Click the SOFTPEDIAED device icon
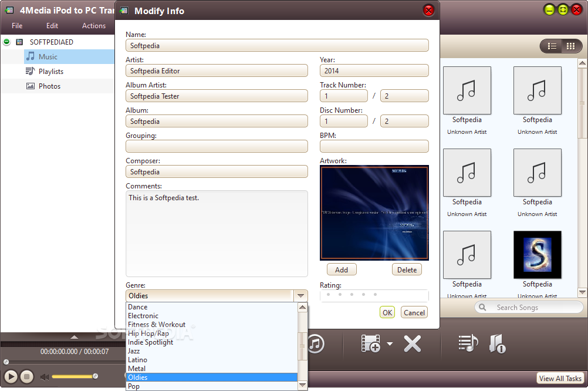This screenshot has width=588, height=391. 19,42
